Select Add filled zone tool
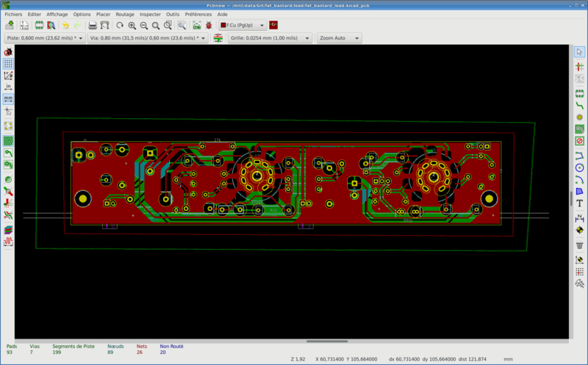This screenshot has width=588, height=365. [x=579, y=129]
